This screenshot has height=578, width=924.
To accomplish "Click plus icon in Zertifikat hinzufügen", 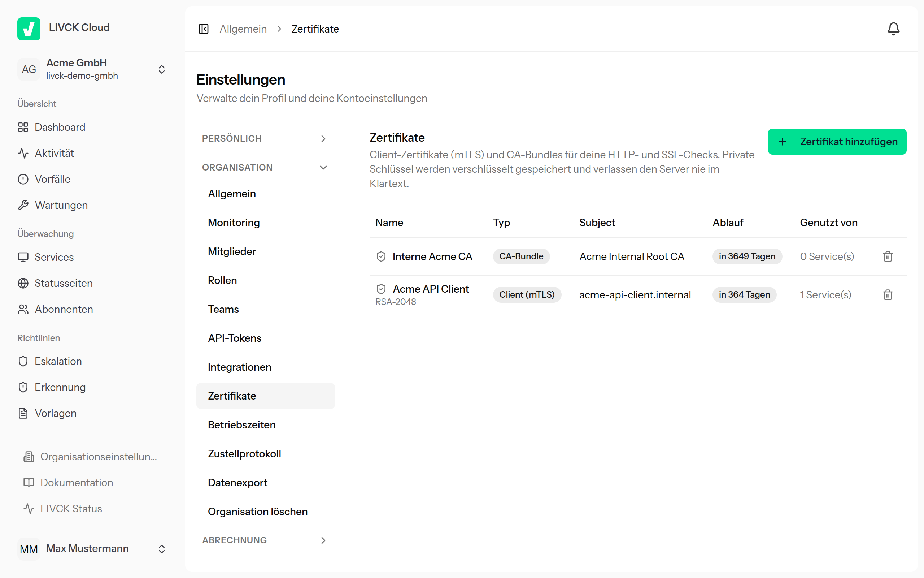I will (x=783, y=142).
